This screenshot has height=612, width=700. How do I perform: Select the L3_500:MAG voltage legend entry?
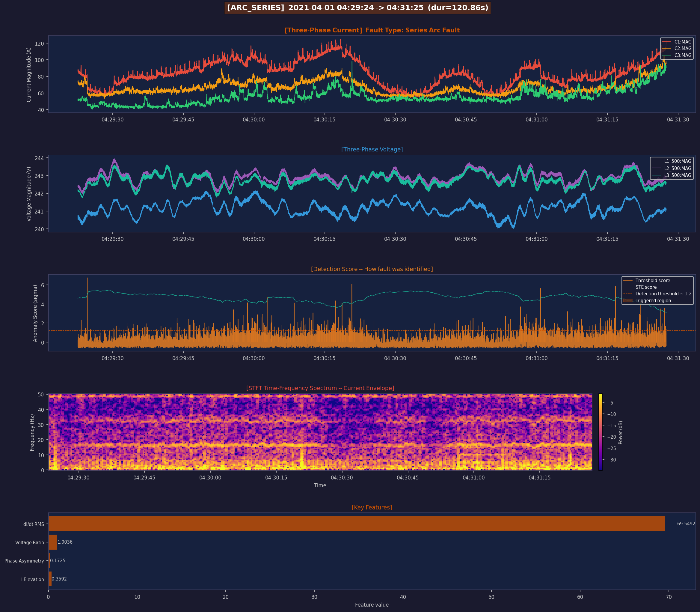pyautogui.click(x=678, y=175)
